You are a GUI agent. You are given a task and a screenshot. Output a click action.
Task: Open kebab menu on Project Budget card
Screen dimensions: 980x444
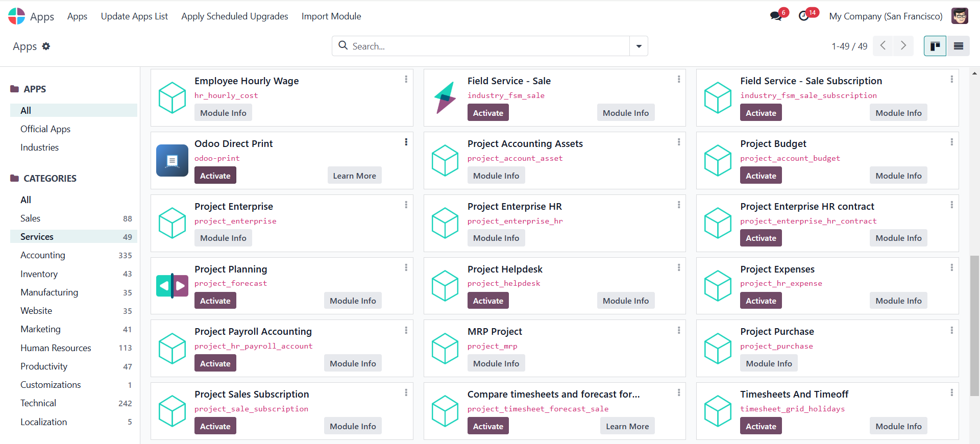point(951,142)
